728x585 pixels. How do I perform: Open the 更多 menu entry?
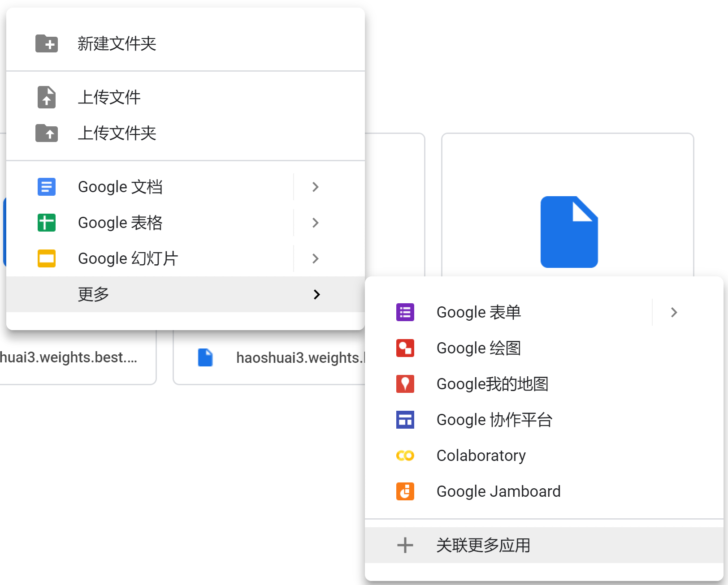point(186,294)
